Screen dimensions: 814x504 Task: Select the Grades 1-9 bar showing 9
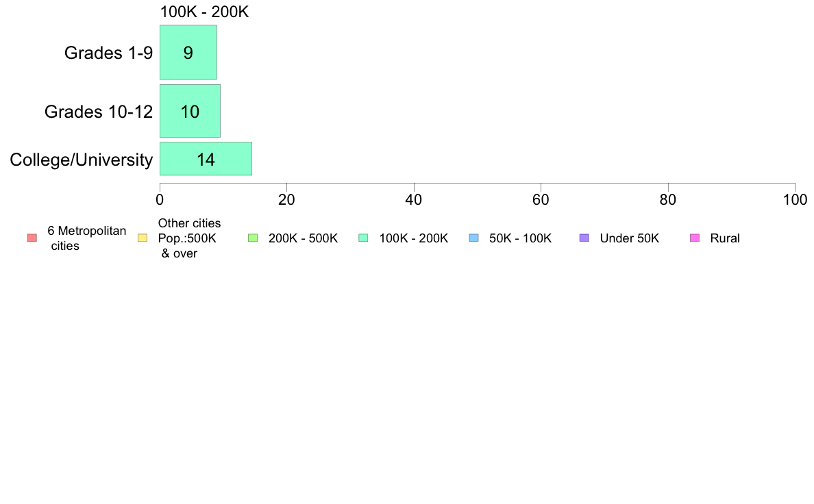(x=188, y=53)
